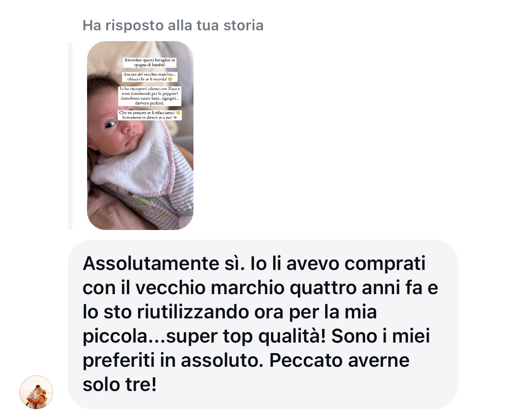Image resolution: width=532 pixels, height=416 pixels.
Task: Click 'preferiti in assoluto' in the message
Action: pyautogui.click(x=173, y=360)
